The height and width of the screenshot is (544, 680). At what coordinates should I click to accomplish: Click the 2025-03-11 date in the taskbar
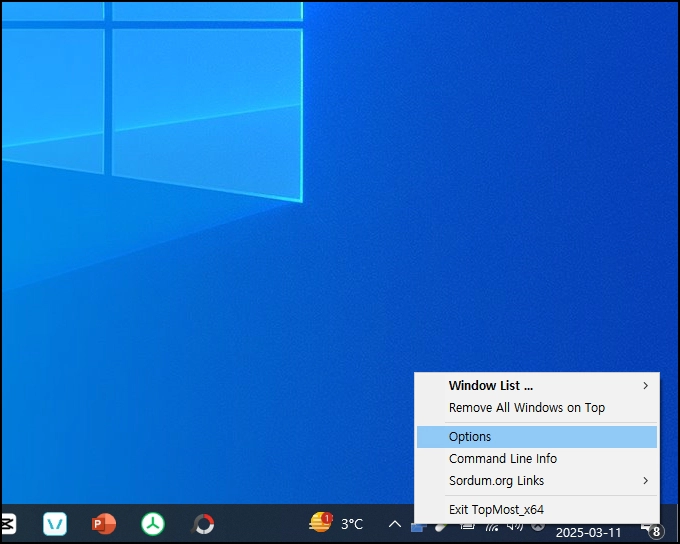pyautogui.click(x=588, y=532)
